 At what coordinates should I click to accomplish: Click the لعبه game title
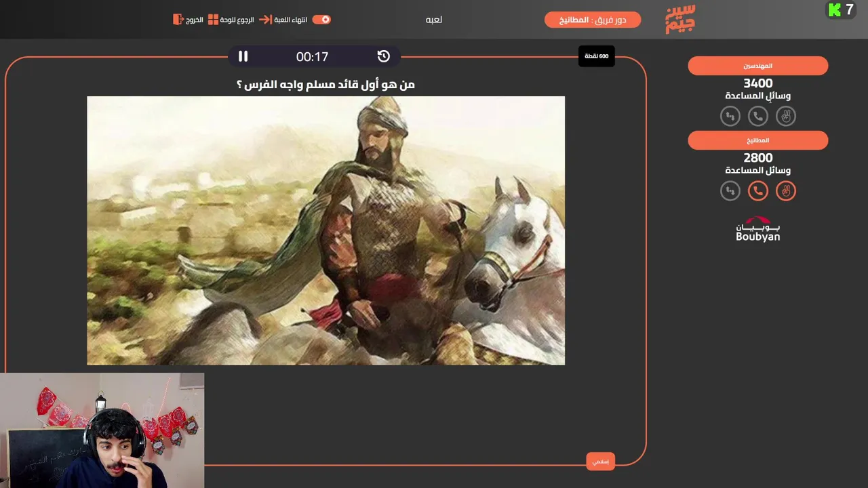434,20
